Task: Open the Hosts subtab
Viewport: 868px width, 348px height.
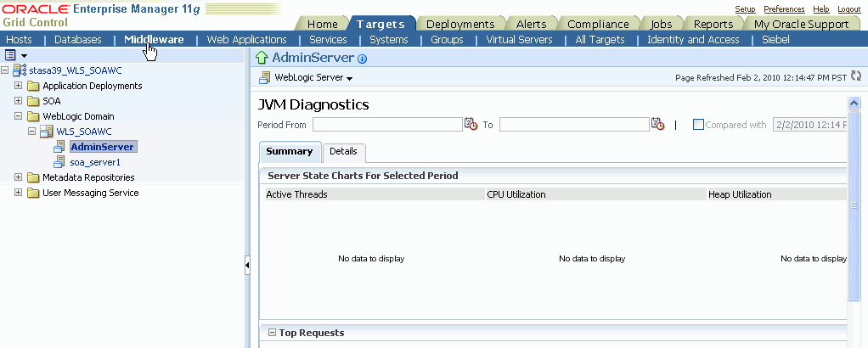Action: 19,39
